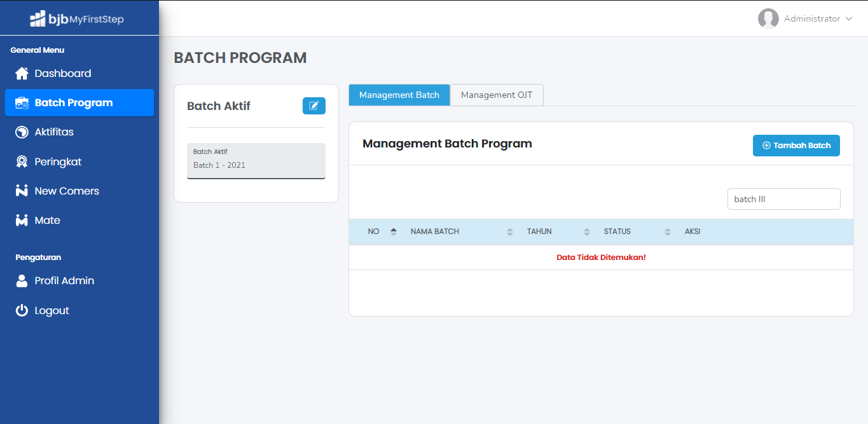
Task: Sort the table by Nama Batch
Action: click(509, 231)
